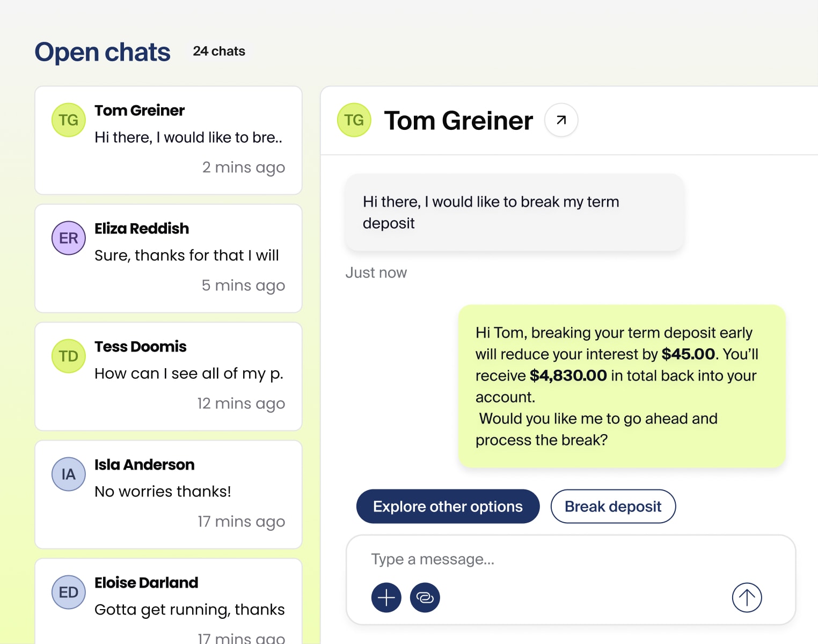Select Tom Greiner's chat in the sidebar
The width and height of the screenshot is (818, 644).
168,140
